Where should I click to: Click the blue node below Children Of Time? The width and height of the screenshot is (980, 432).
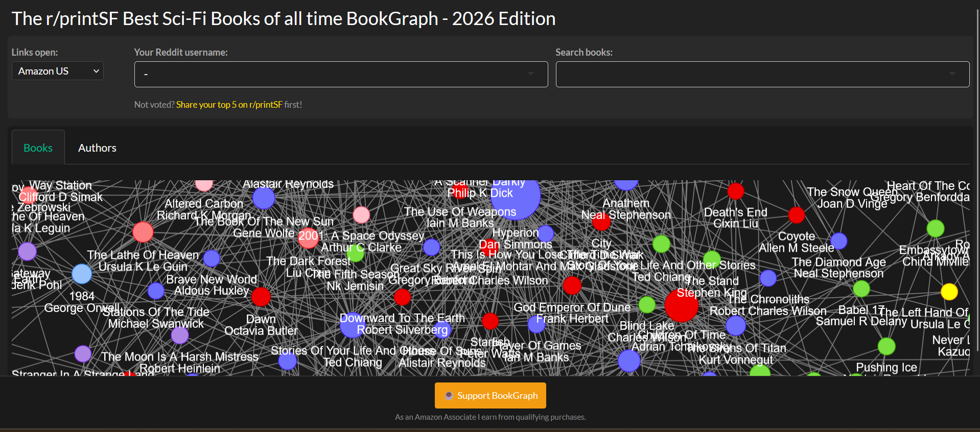click(629, 361)
